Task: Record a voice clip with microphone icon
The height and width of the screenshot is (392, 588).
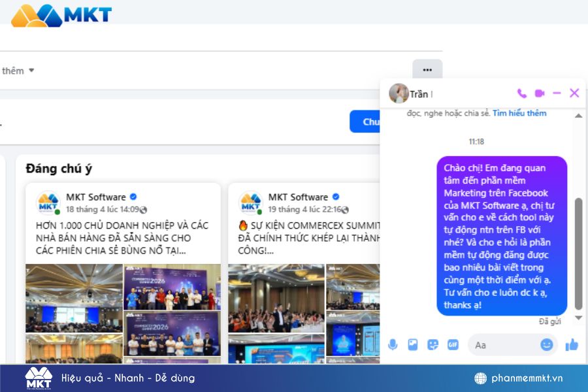Action: [393, 344]
